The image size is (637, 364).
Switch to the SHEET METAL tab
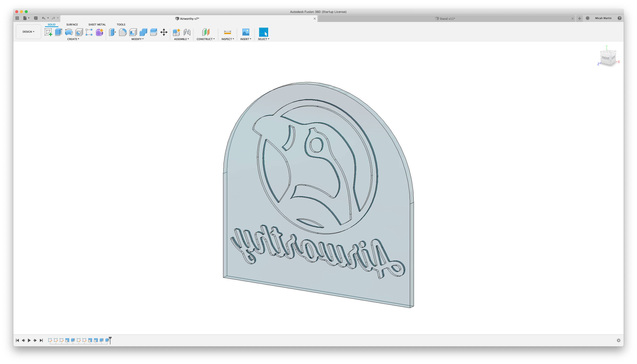97,25
